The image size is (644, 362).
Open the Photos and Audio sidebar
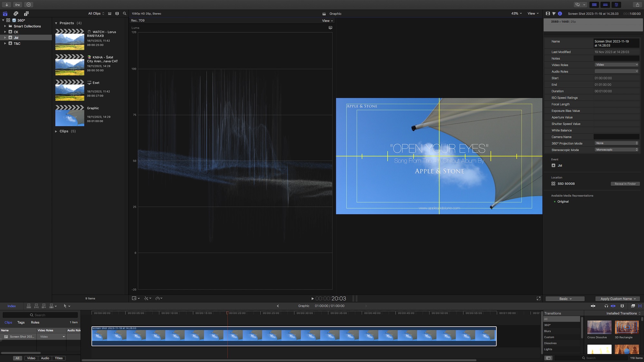click(16, 14)
